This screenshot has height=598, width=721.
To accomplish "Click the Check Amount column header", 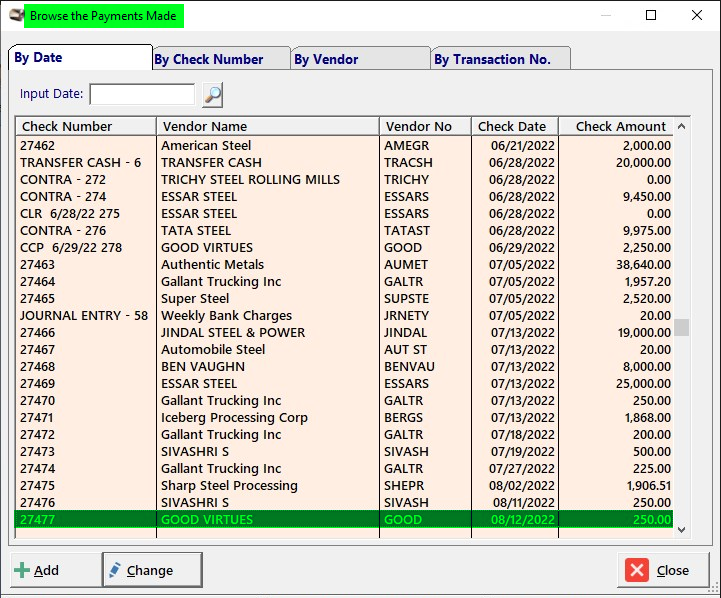I will point(616,126).
